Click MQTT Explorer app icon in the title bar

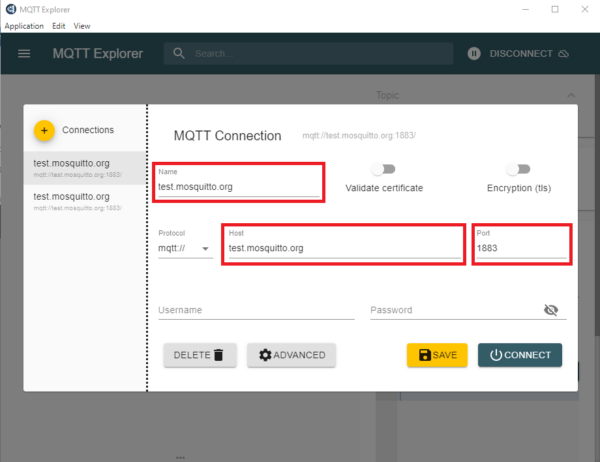(11, 9)
